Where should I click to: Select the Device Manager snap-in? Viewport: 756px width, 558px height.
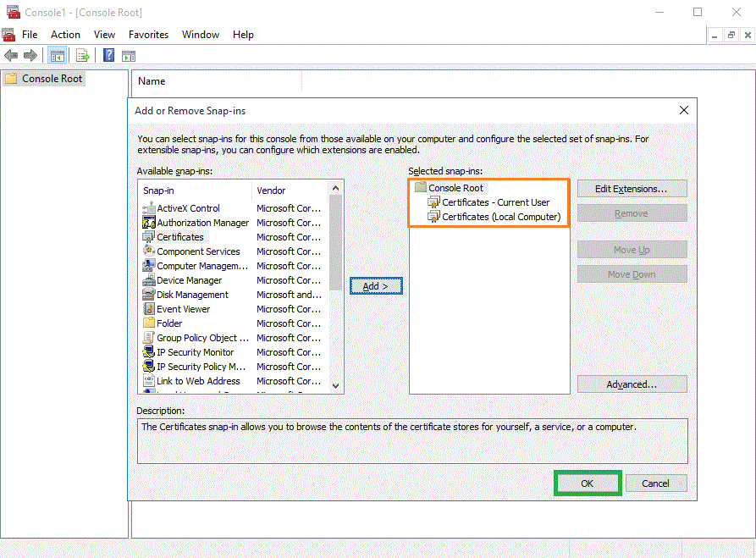pos(189,280)
